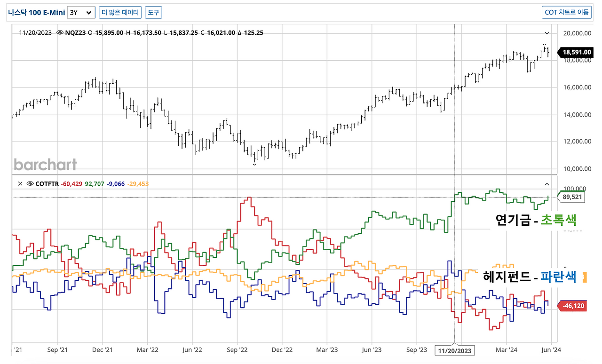Click the 11/20/2023 date marker on axis

click(454, 350)
